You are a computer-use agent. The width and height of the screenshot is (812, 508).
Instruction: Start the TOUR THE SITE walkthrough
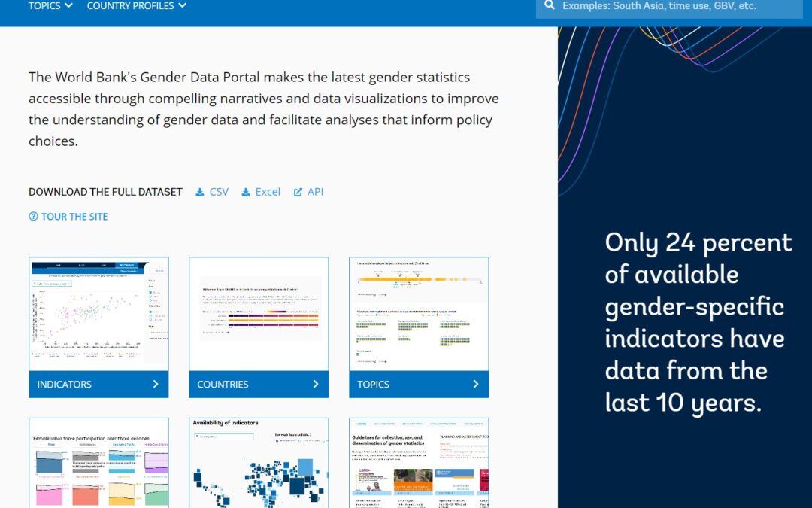click(x=74, y=217)
